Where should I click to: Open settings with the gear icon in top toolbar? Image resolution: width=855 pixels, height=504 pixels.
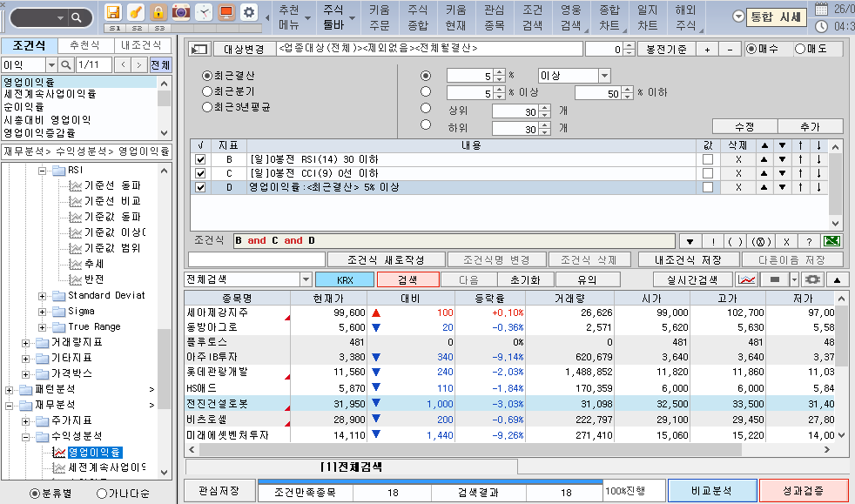point(249,12)
